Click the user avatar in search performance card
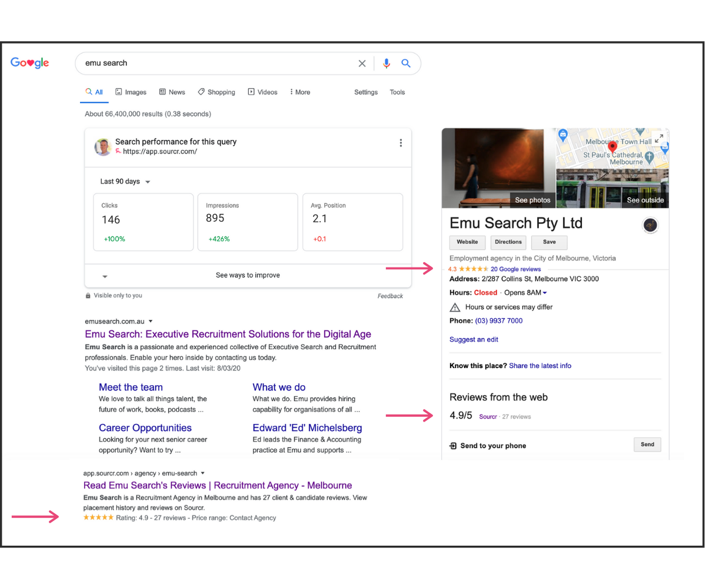 [103, 147]
